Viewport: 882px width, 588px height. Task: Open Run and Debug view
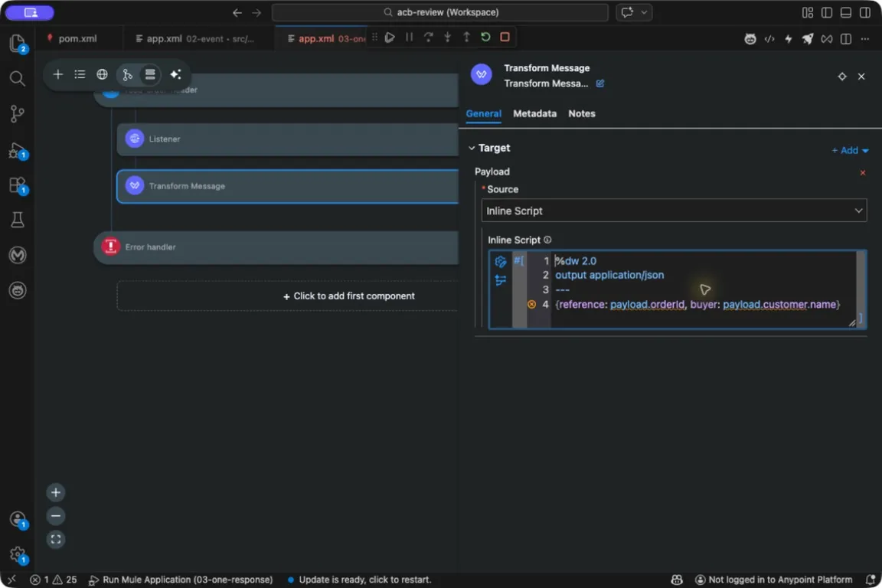18,150
